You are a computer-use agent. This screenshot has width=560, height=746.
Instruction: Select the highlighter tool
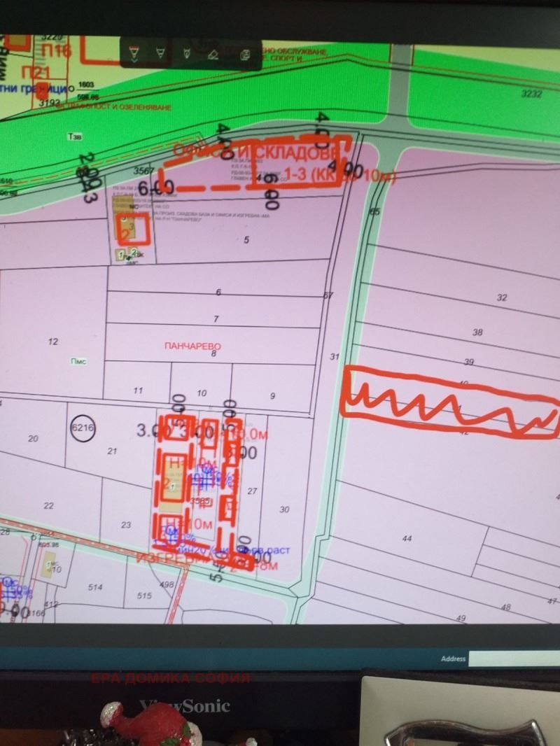coord(187,52)
